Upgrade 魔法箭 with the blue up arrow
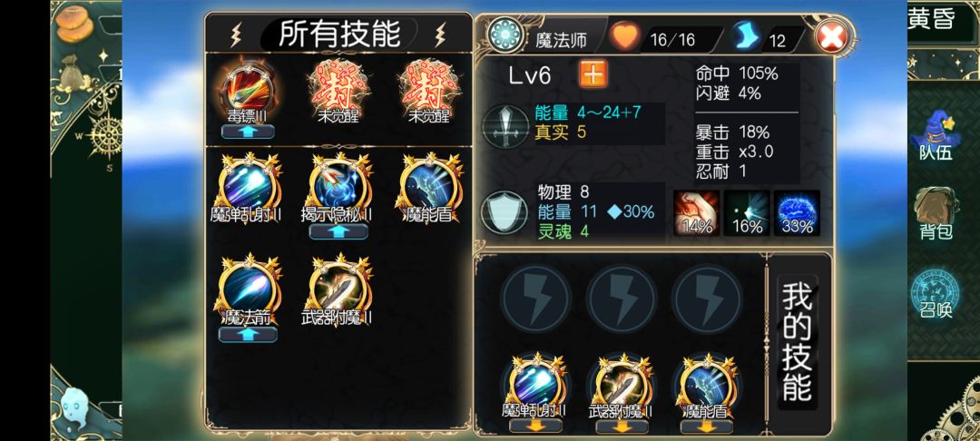980x441 pixels. (248, 334)
